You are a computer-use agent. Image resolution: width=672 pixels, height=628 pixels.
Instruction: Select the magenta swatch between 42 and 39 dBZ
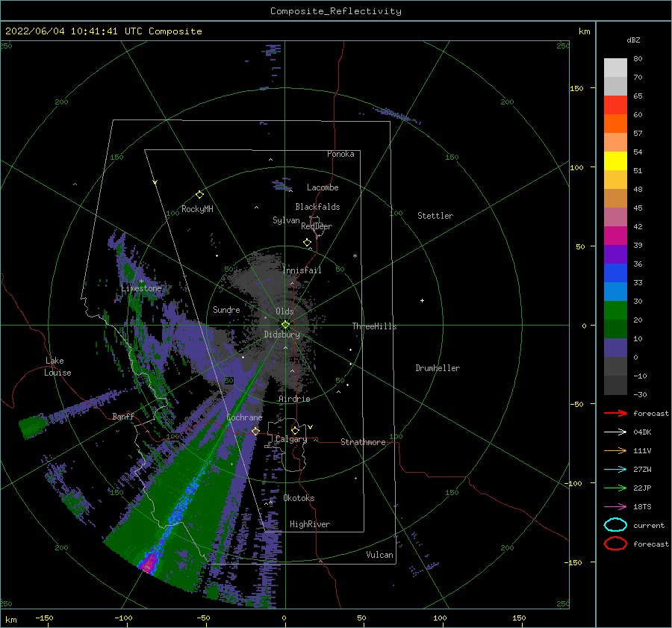point(615,235)
